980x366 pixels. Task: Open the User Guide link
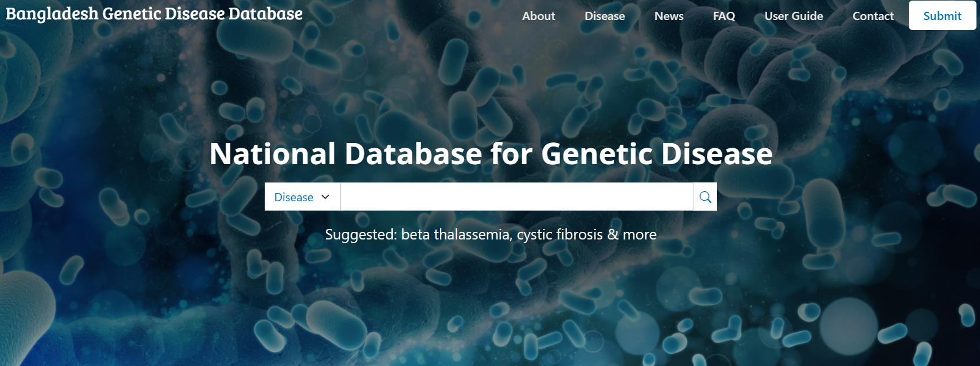point(794,16)
